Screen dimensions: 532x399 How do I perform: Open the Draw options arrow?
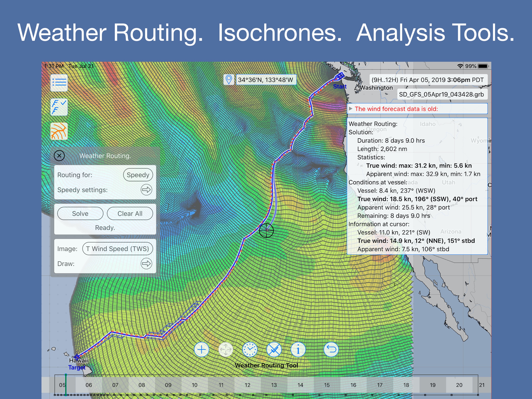pos(146,264)
